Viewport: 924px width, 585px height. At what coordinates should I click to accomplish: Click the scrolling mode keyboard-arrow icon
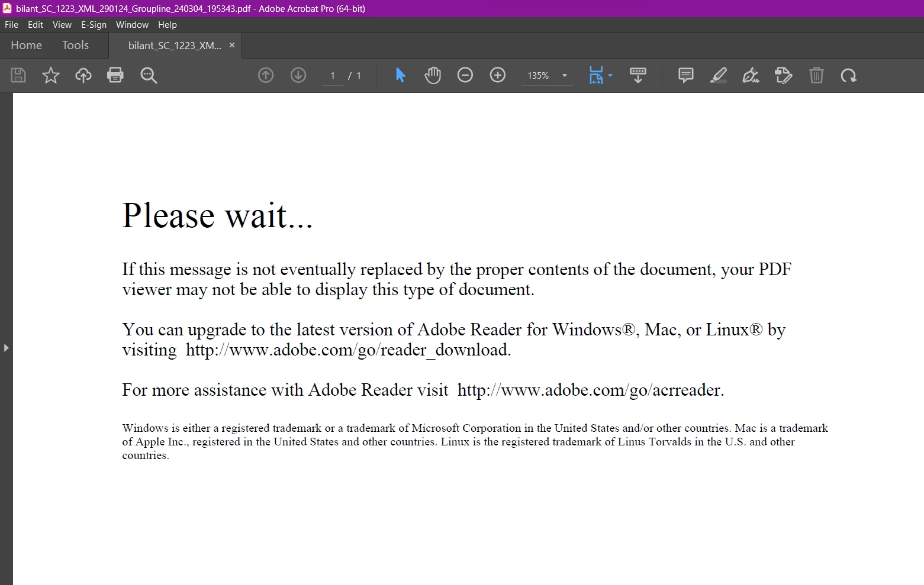tap(638, 75)
